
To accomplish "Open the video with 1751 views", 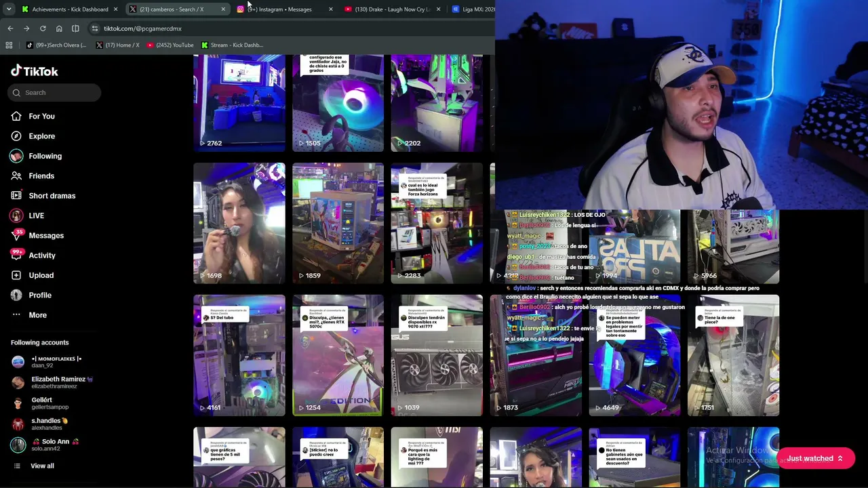I will click(733, 355).
